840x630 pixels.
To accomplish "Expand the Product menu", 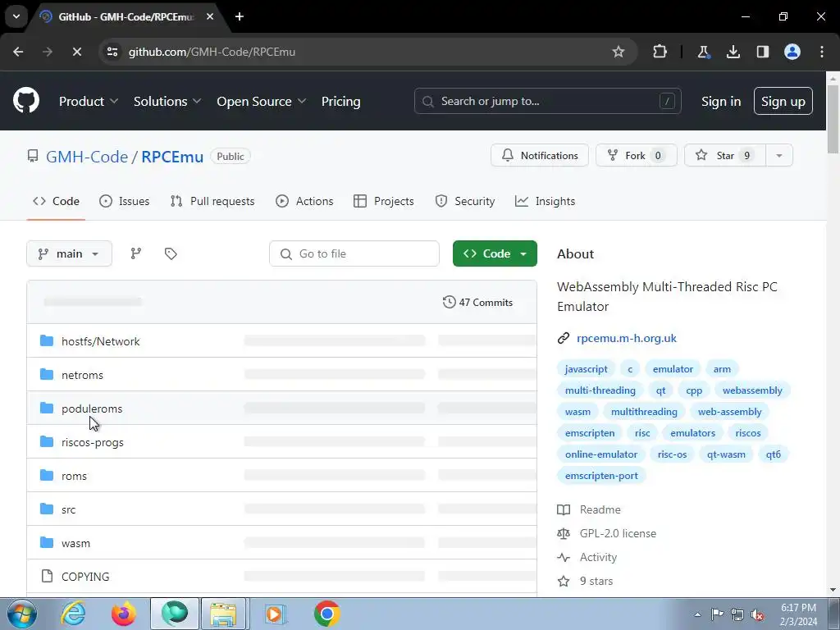I will pyautogui.click(x=89, y=101).
